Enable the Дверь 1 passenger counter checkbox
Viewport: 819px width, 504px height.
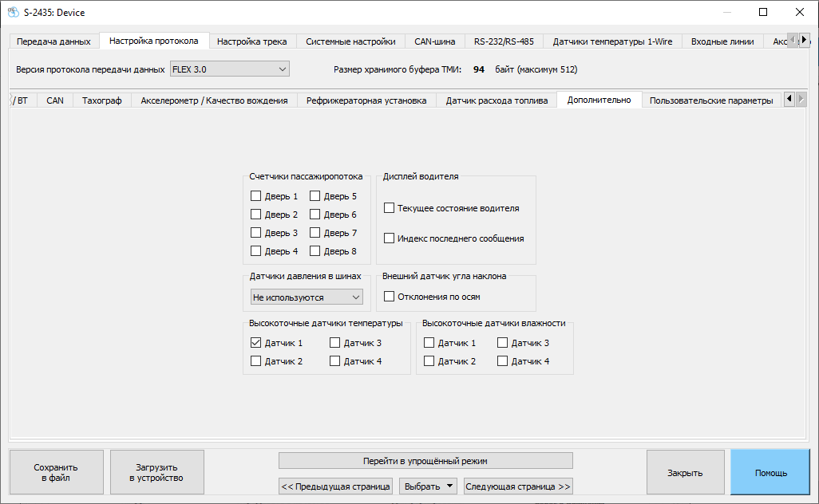coord(256,196)
